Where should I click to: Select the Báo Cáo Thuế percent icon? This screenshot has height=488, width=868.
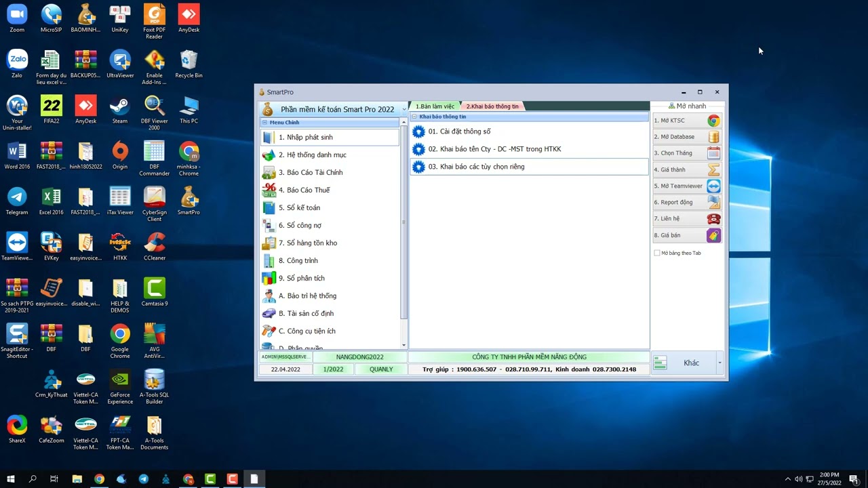point(269,190)
